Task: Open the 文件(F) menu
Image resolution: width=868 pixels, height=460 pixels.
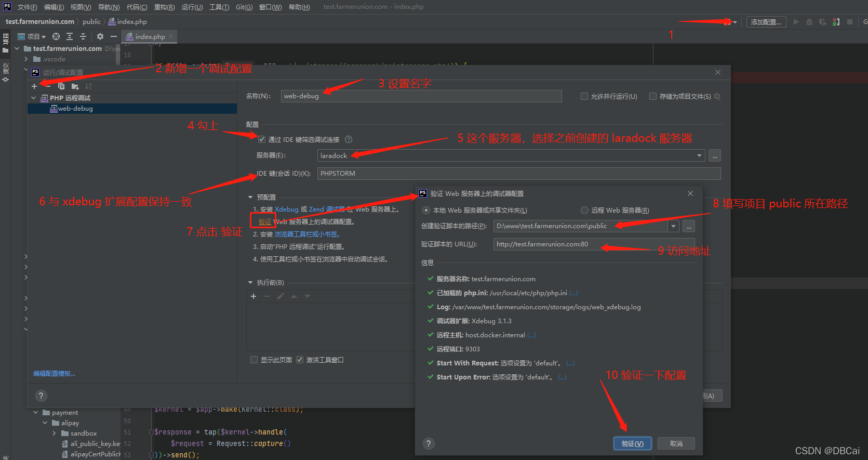Action: coord(27,7)
